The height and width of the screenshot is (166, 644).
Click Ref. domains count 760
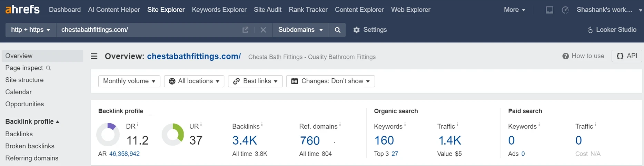(310, 140)
